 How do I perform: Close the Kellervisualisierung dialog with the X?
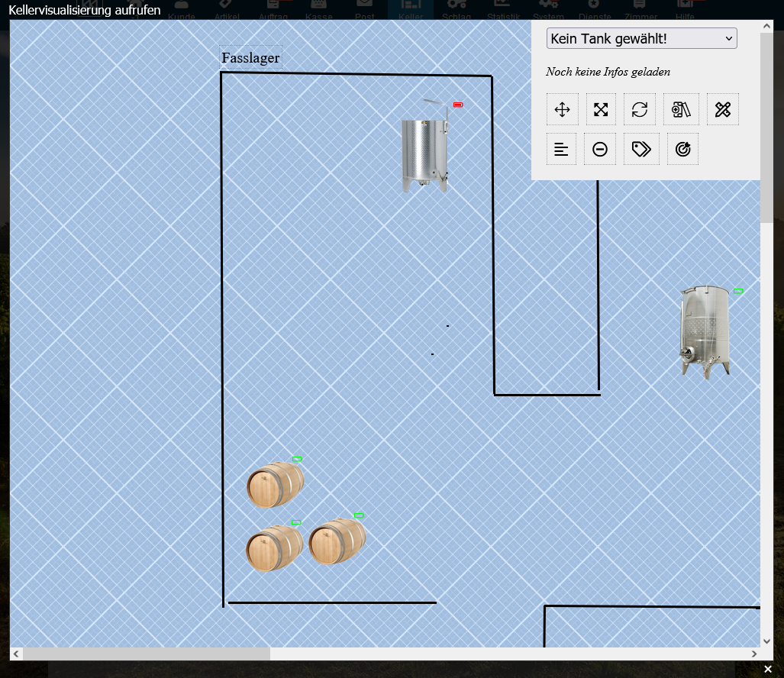(x=768, y=670)
